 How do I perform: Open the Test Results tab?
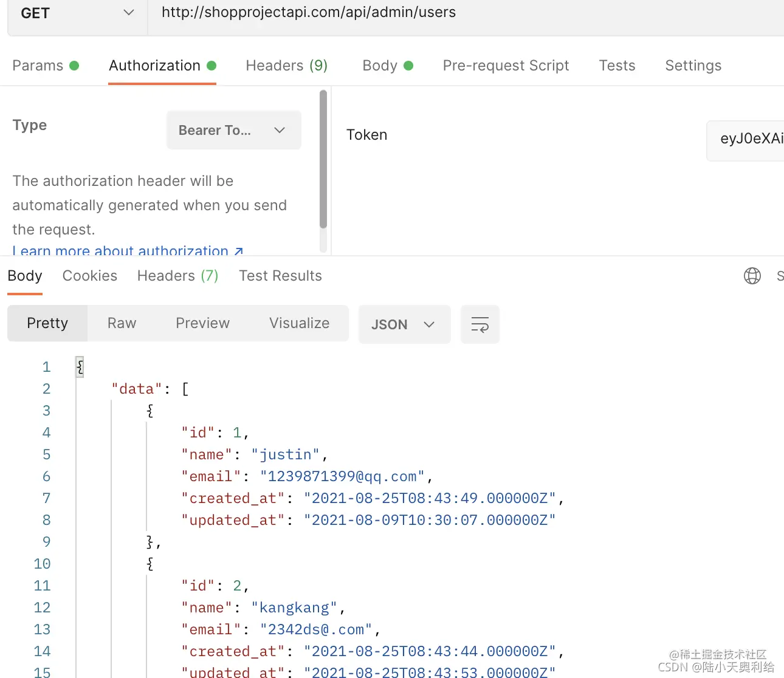(x=280, y=276)
